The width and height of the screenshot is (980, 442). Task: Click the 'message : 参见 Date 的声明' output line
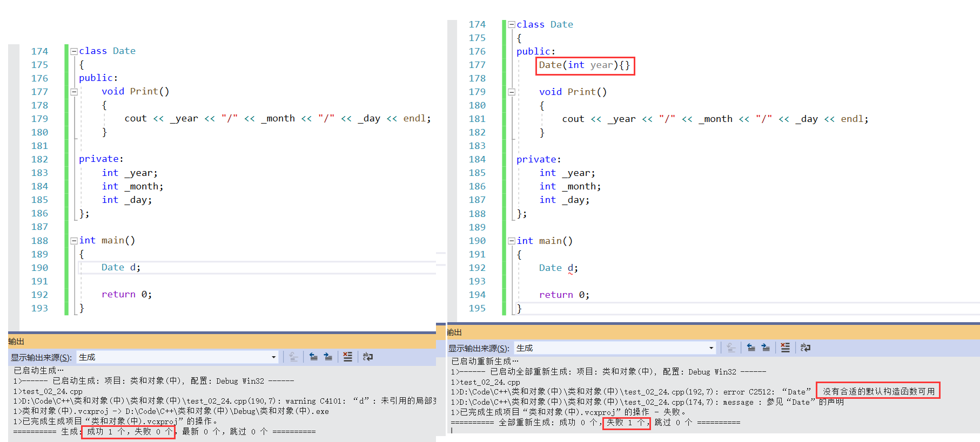coord(647,402)
